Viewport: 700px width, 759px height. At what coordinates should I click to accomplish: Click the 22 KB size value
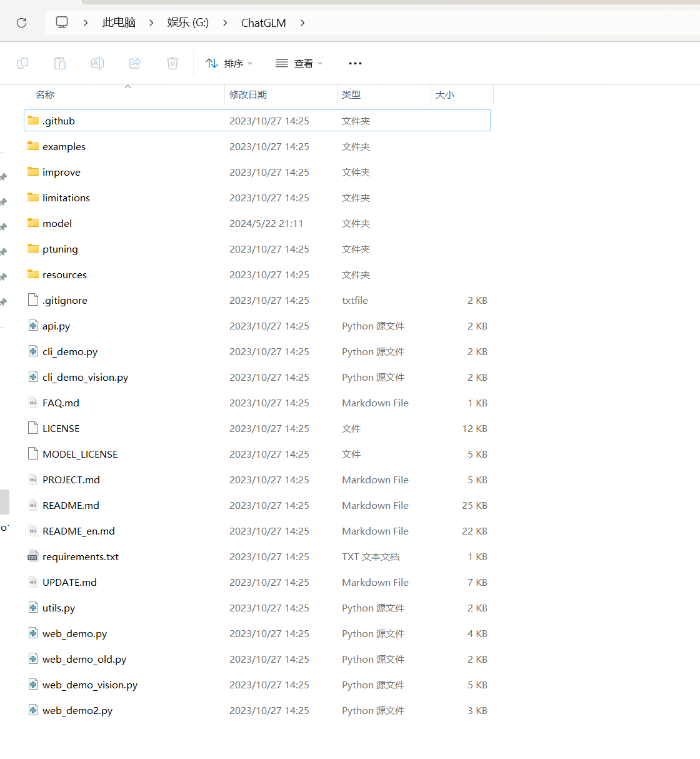[474, 531]
